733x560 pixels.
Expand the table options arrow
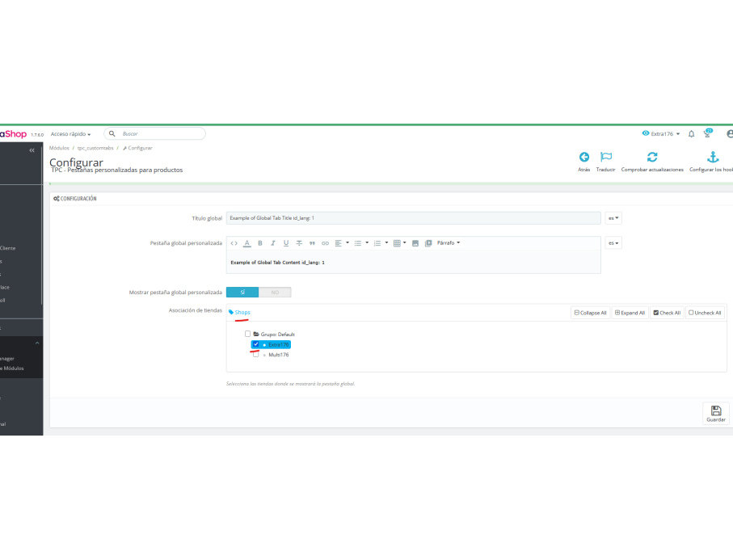coord(405,242)
